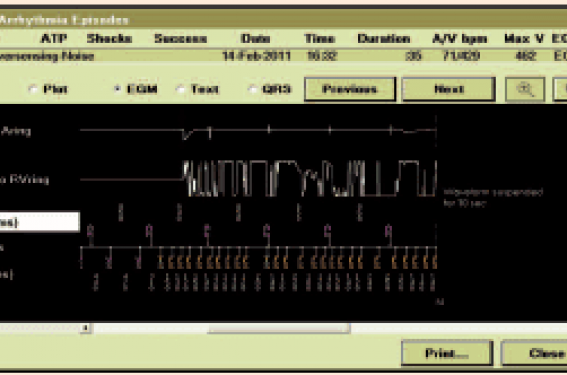Viewport: 567px width, 375px height.
Task: Click the Success column header
Action: (180, 39)
